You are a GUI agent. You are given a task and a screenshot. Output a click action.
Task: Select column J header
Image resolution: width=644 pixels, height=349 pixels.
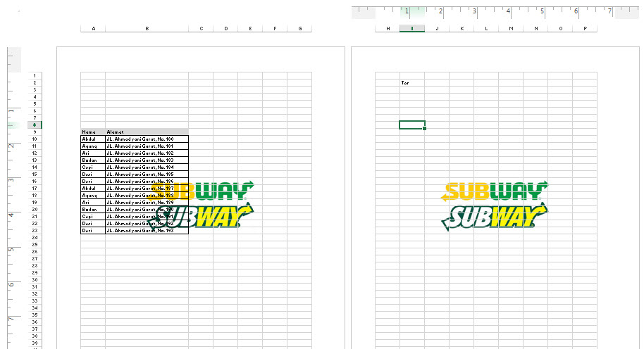[437, 29]
